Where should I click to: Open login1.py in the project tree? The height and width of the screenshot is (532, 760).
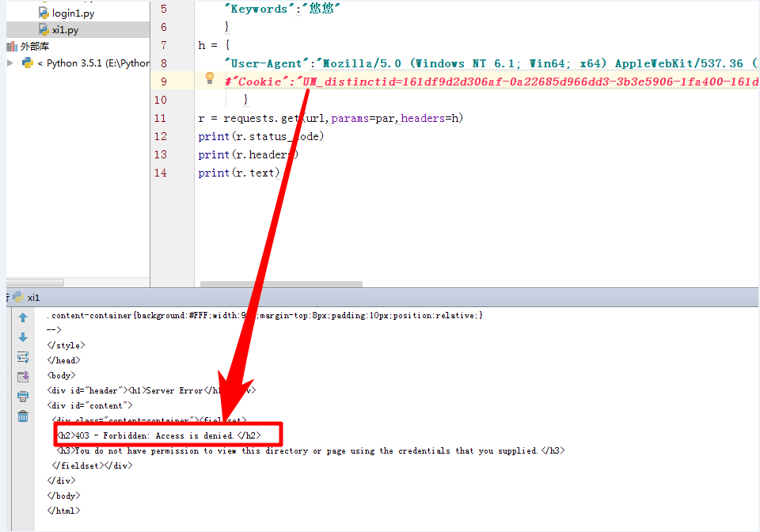pyautogui.click(x=73, y=13)
